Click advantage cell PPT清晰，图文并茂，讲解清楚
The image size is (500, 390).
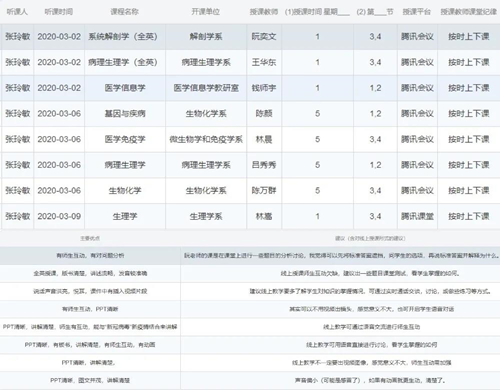90,380
